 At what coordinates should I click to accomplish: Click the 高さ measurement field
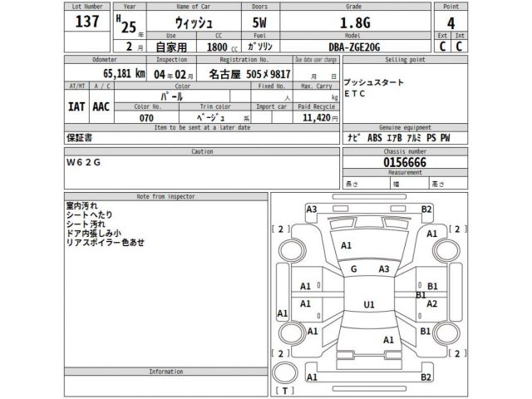click(x=448, y=184)
